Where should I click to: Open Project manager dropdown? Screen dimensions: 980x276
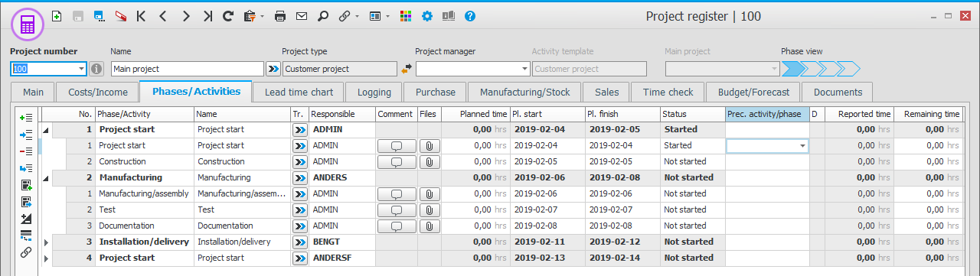coord(524,69)
